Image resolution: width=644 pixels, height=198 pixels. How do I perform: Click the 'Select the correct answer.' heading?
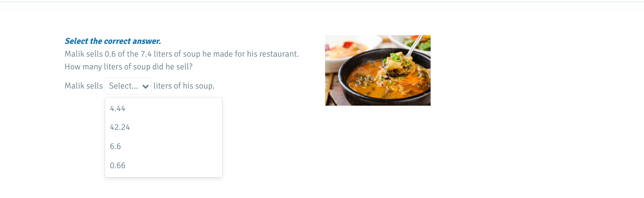click(x=113, y=41)
